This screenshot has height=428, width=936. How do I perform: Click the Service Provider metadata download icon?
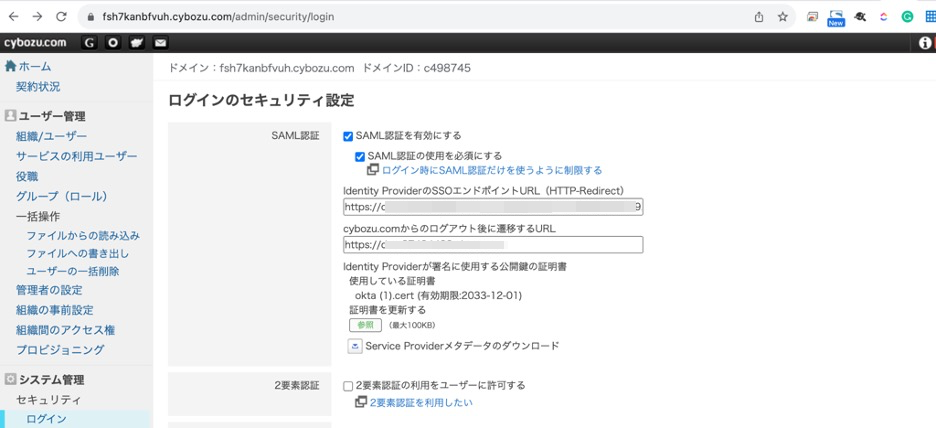click(354, 346)
